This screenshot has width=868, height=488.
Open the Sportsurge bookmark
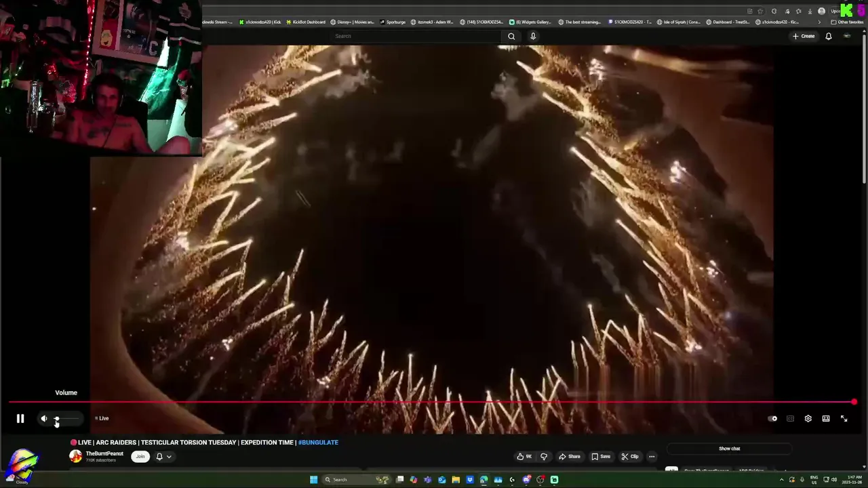[393, 22]
